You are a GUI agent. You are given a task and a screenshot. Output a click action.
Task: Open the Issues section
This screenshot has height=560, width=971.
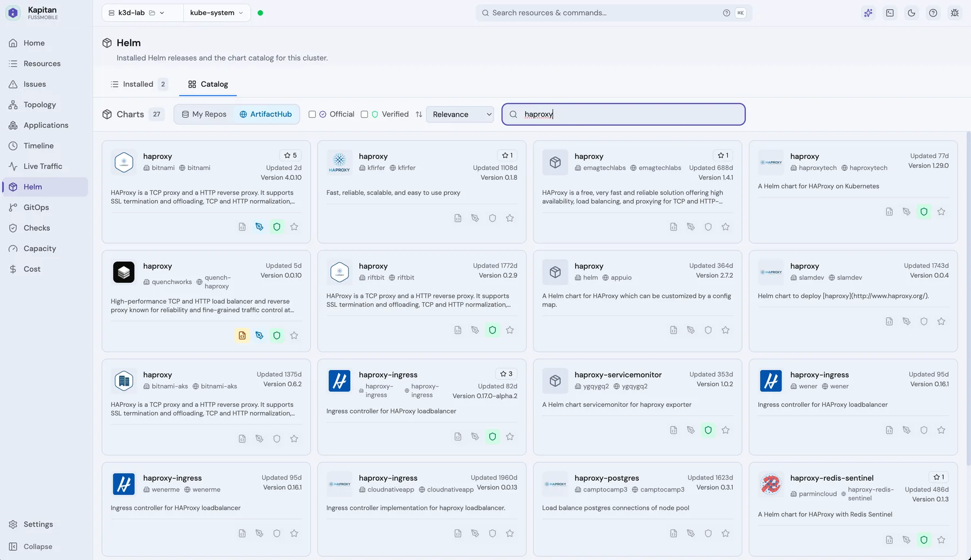pos(45,84)
